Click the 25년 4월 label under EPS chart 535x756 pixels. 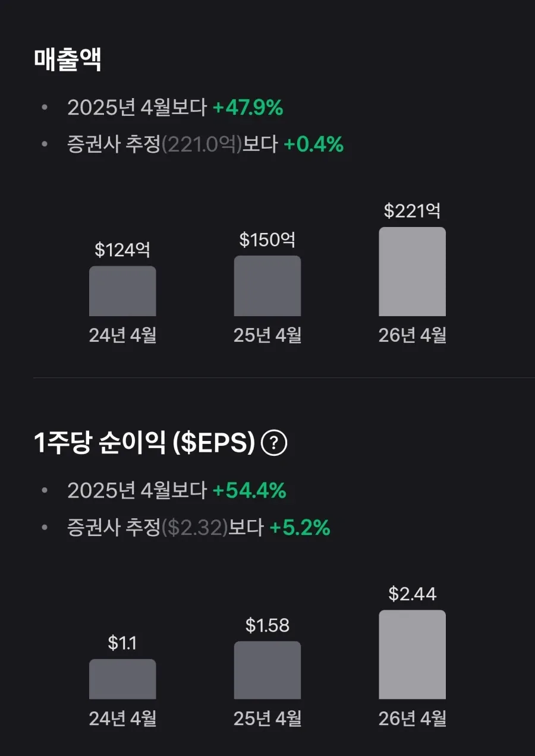pos(267,719)
